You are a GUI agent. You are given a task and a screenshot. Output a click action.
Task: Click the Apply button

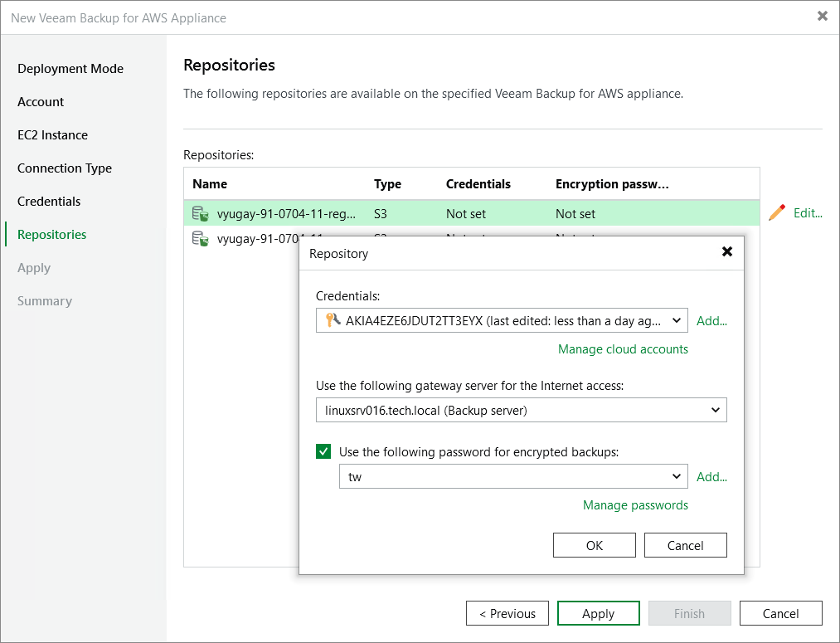[598, 613]
